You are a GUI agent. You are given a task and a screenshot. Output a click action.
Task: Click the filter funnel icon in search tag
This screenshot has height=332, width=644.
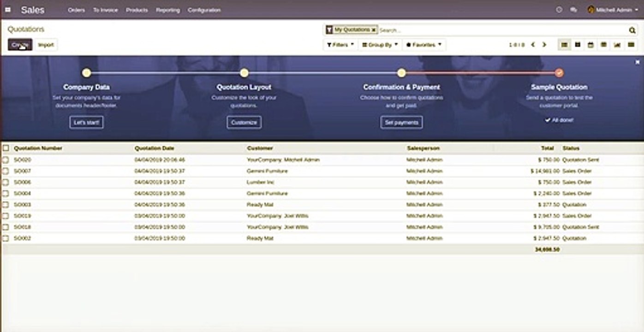tap(329, 30)
